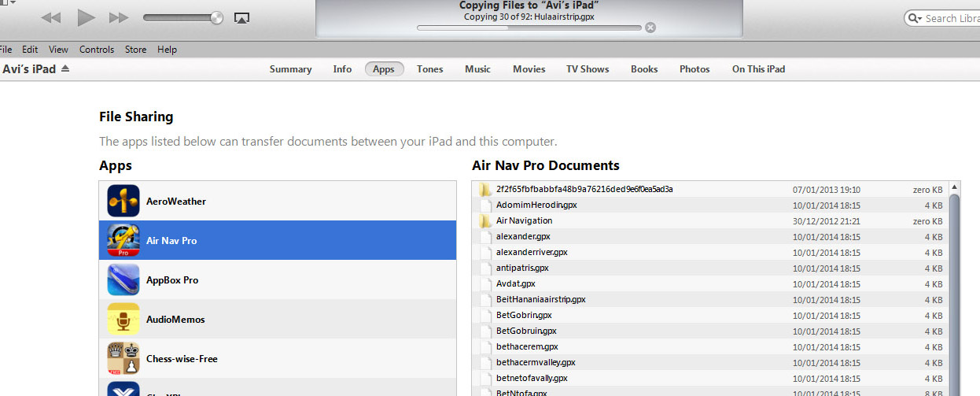Click the 30/12/2012 21:21 date cell
980x396 pixels.
click(827, 221)
